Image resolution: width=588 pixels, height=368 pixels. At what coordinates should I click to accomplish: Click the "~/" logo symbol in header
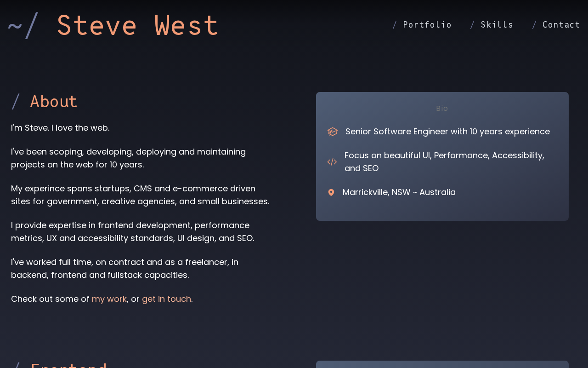23,26
